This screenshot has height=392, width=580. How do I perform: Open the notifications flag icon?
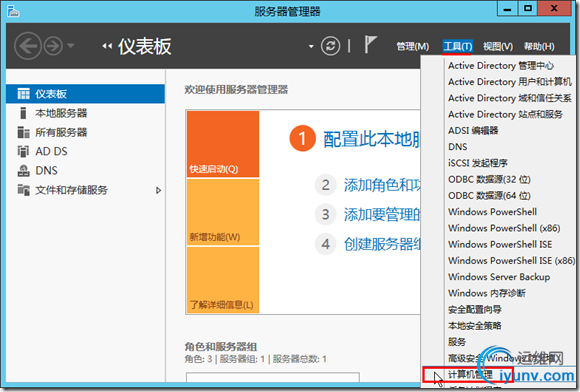coord(370,44)
